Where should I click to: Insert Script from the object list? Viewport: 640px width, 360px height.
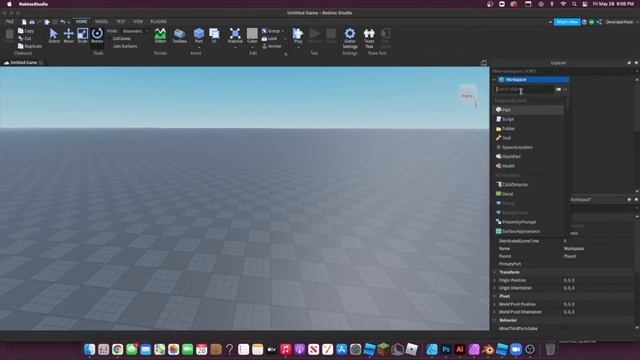529,119
